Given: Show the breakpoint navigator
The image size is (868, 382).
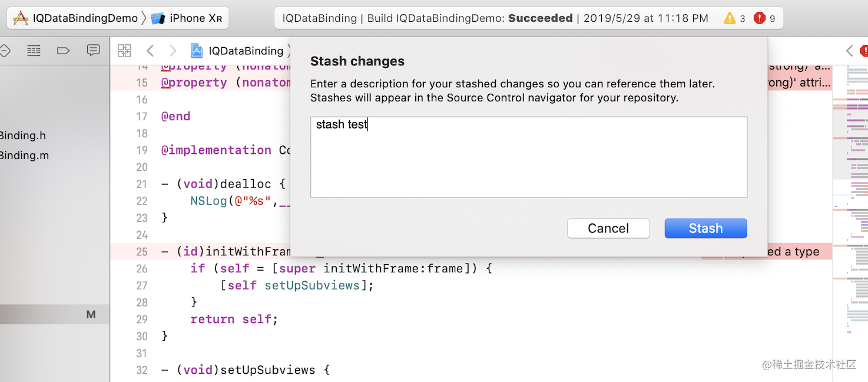Looking at the screenshot, I should pyautogui.click(x=64, y=51).
